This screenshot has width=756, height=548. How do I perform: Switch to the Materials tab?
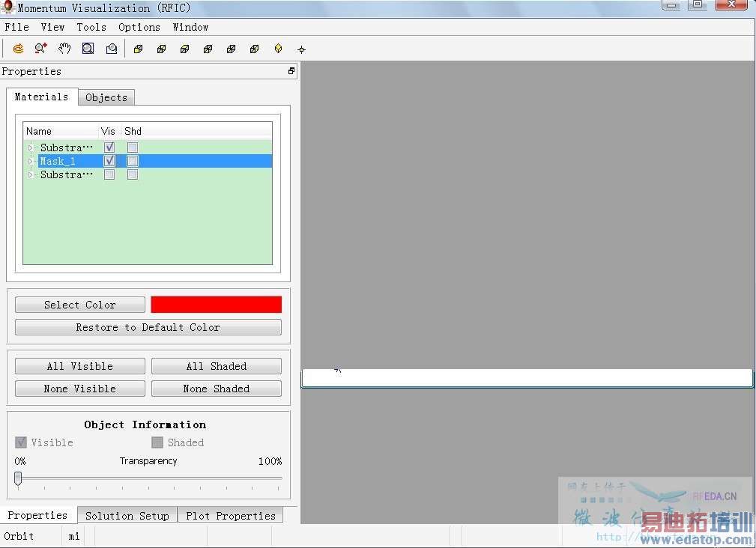pos(41,97)
